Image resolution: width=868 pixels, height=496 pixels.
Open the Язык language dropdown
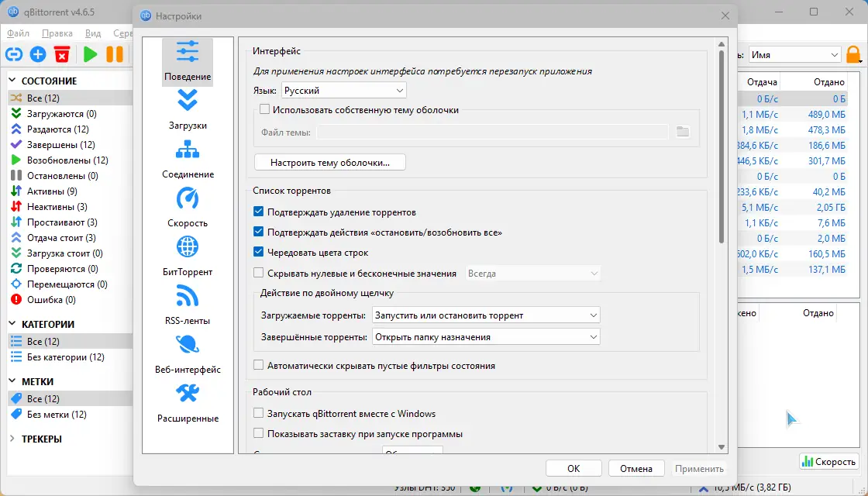point(344,90)
